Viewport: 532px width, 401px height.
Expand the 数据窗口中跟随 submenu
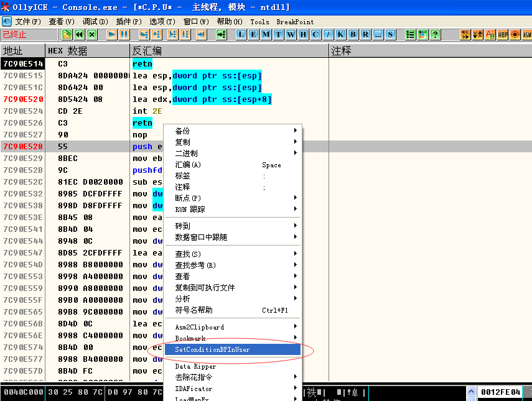[x=233, y=237]
